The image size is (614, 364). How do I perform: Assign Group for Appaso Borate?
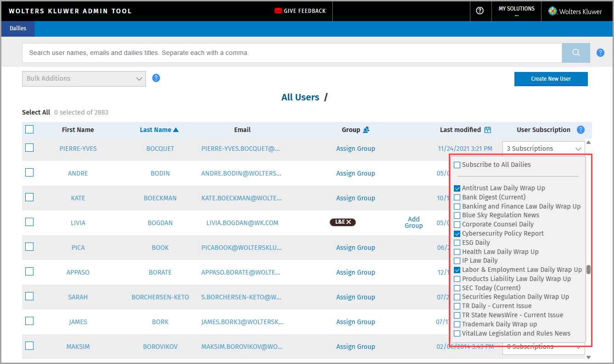[356, 272]
